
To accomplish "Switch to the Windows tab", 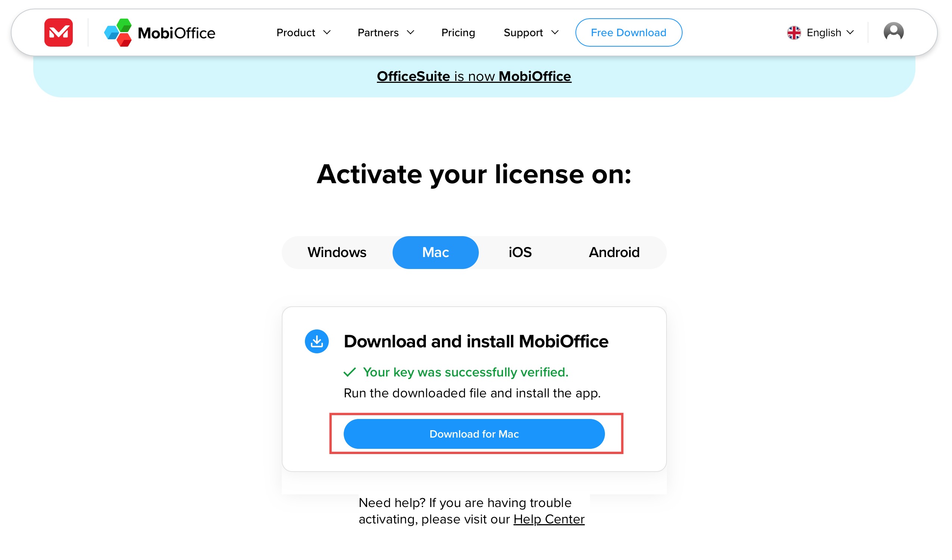I will tap(338, 253).
